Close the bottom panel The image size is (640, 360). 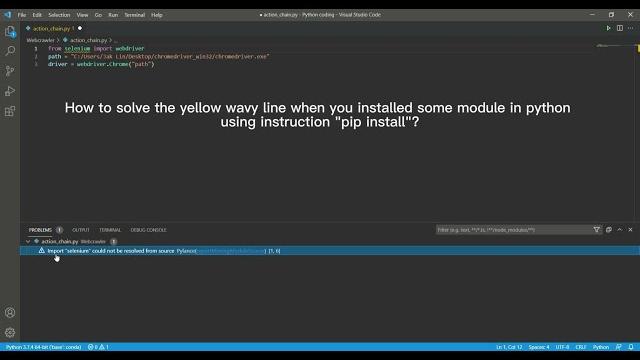pyautogui.click(x=630, y=230)
